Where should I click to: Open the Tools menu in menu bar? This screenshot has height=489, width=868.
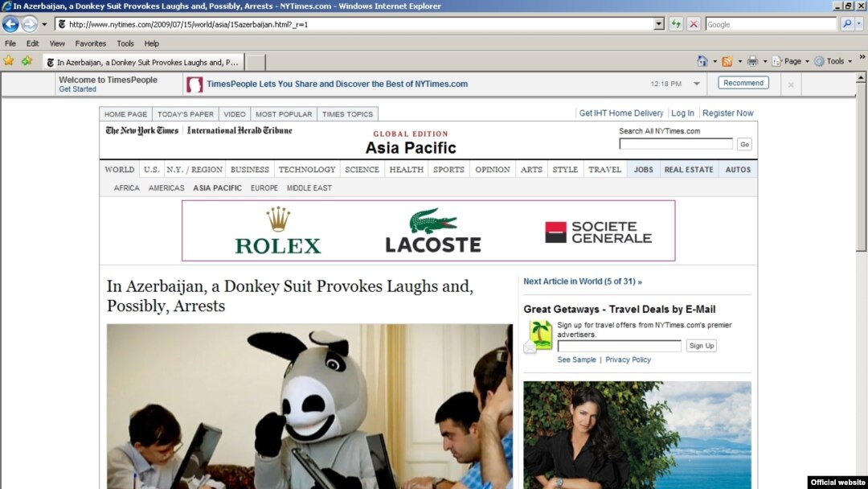click(125, 43)
